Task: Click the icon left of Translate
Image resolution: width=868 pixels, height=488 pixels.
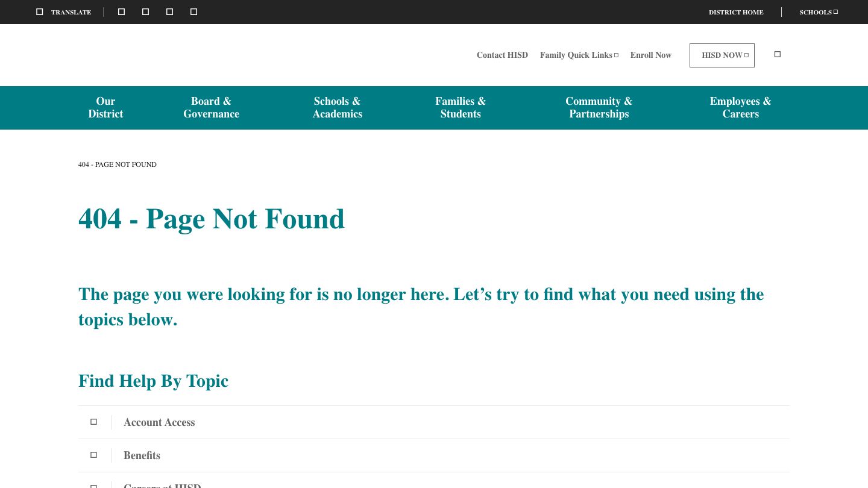Action: point(40,12)
